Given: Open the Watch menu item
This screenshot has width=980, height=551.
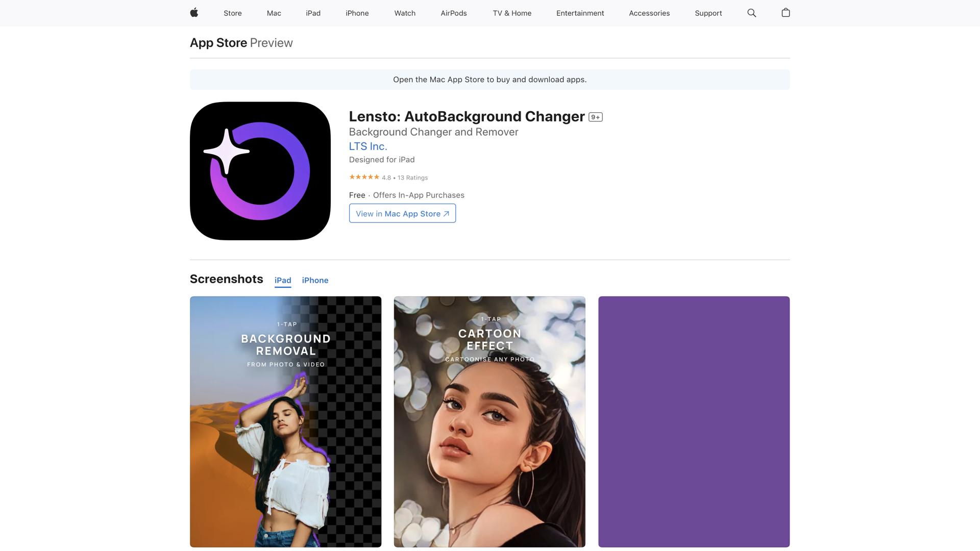Looking at the screenshot, I should point(405,13).
